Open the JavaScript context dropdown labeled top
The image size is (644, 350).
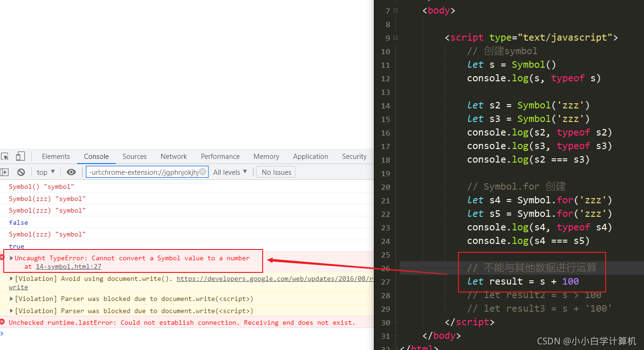(46, 172)
